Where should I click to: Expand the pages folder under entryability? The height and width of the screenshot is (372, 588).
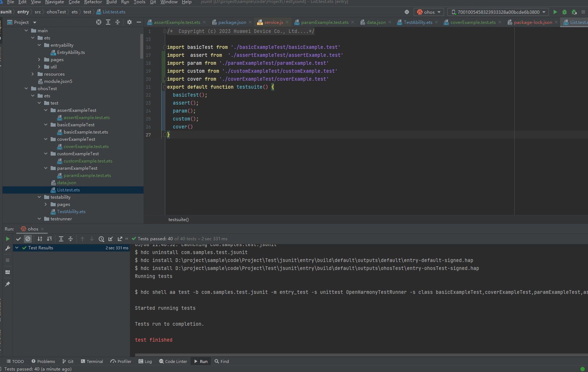point(39,60)
